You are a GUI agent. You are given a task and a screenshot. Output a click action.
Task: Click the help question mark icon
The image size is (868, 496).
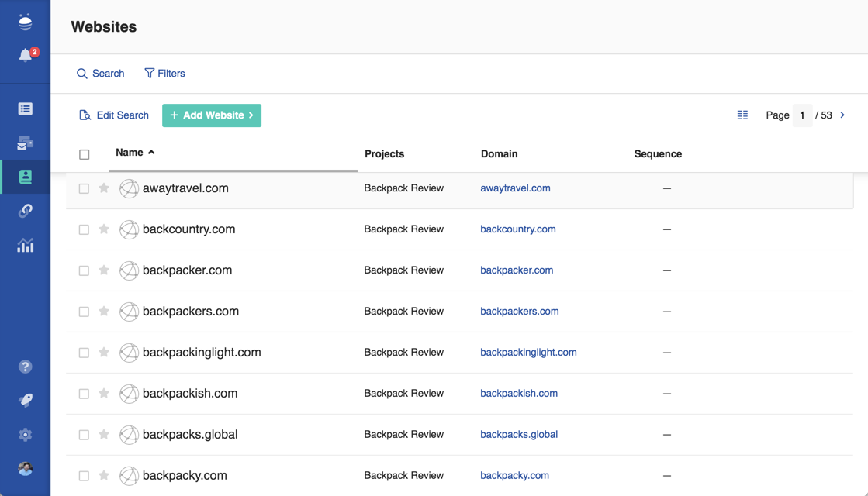(x=26, y=367)
